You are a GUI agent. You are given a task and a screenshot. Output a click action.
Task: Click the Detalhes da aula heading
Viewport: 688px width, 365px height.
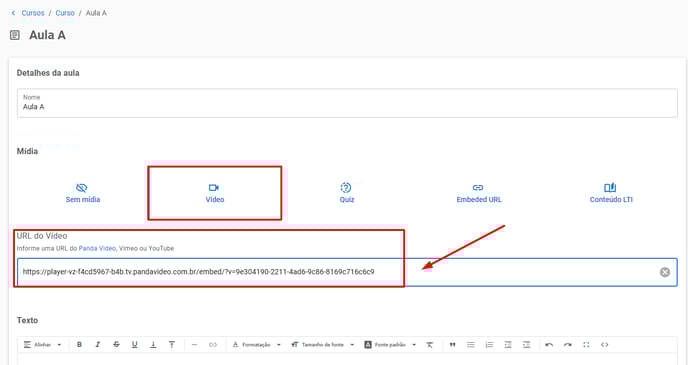coord(48,73)
